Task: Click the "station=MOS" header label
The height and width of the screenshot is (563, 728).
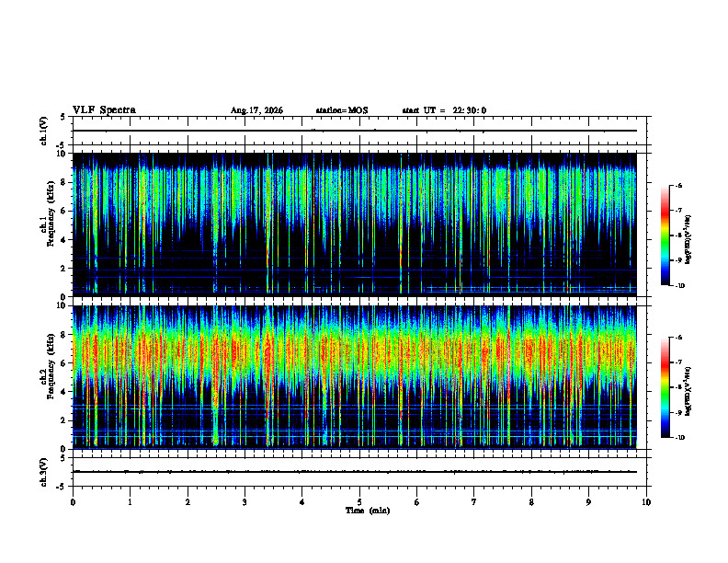Action: [x=342, y=110]
